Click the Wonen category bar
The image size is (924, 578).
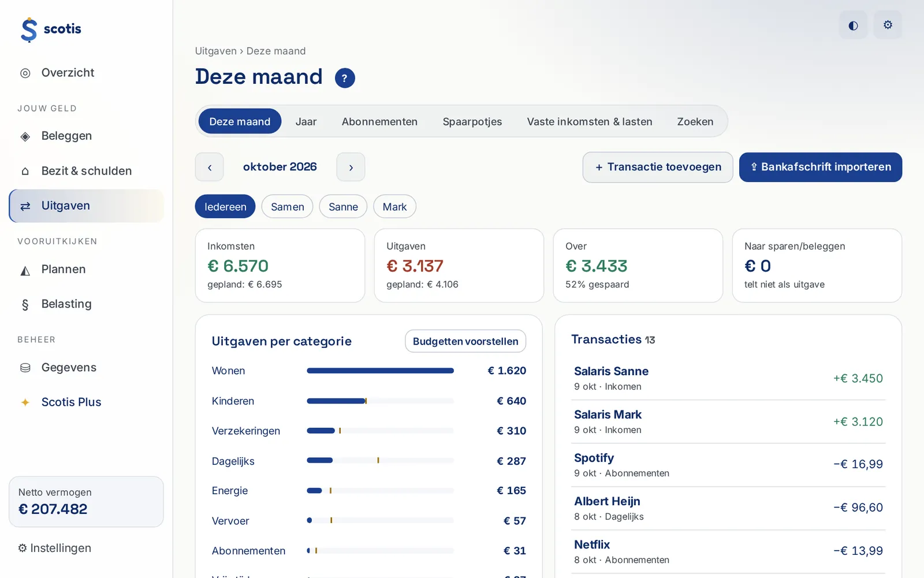380,370
